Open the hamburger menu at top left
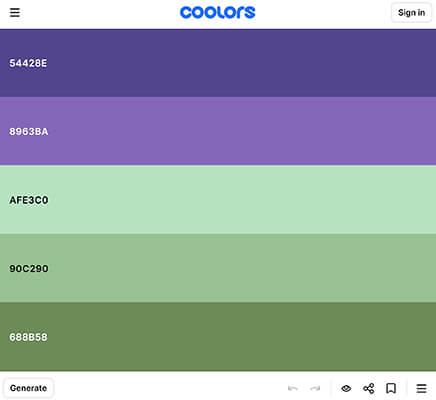The height and width of the screenshot is (400, 436). [15, 13]
